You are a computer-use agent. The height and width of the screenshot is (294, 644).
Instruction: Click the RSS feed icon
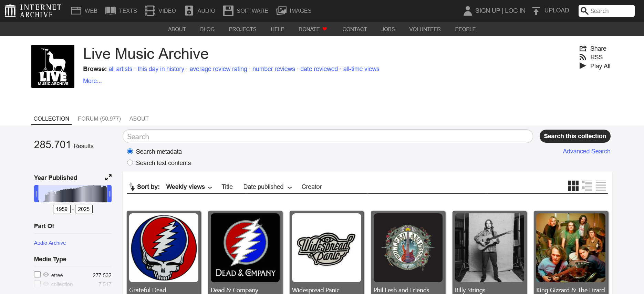[583, 57]
